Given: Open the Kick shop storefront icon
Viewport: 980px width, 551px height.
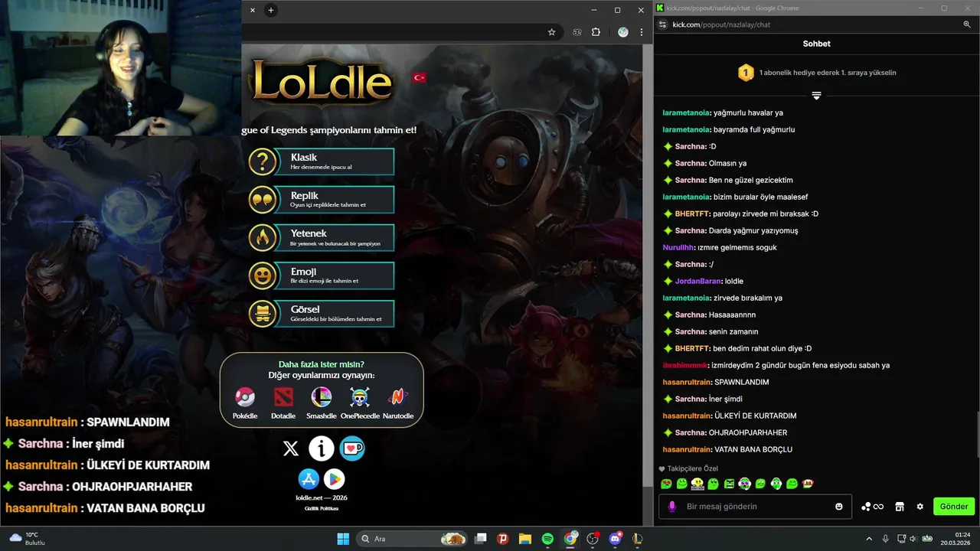Looking at the screenshot, I should [900, 507].
